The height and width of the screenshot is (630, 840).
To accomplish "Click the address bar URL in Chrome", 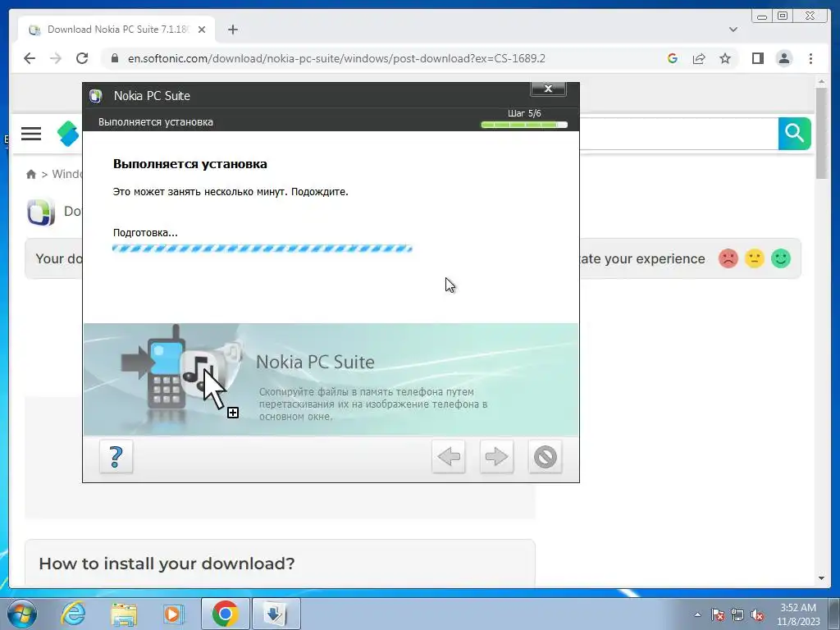I will 336,58.
